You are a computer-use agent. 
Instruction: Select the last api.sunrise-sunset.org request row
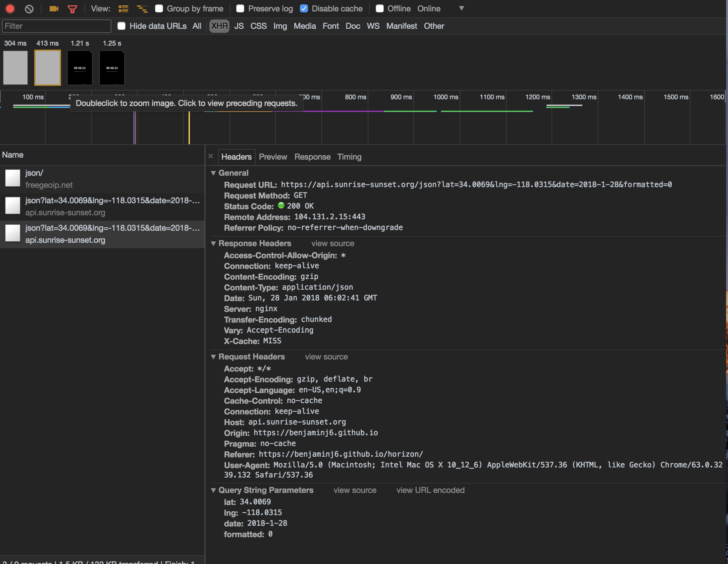coord(102,234)
